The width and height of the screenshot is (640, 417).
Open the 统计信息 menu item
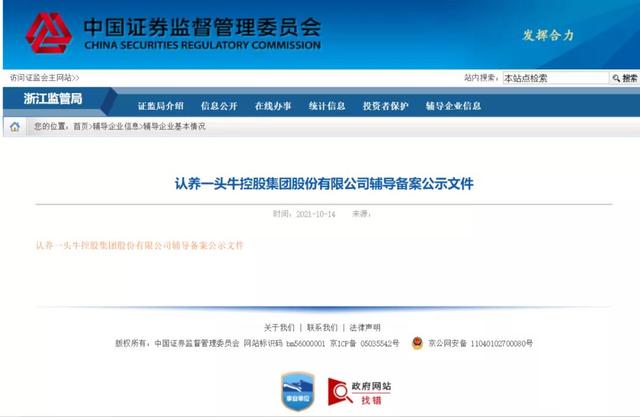pyautogui.click(x=327, y=106)
